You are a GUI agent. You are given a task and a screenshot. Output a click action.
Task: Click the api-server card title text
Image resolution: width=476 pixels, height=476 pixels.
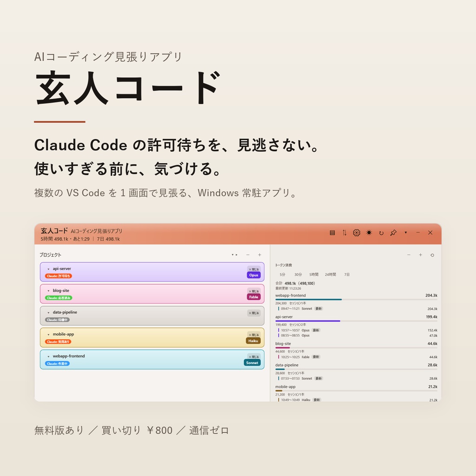[x=62, y=269]
